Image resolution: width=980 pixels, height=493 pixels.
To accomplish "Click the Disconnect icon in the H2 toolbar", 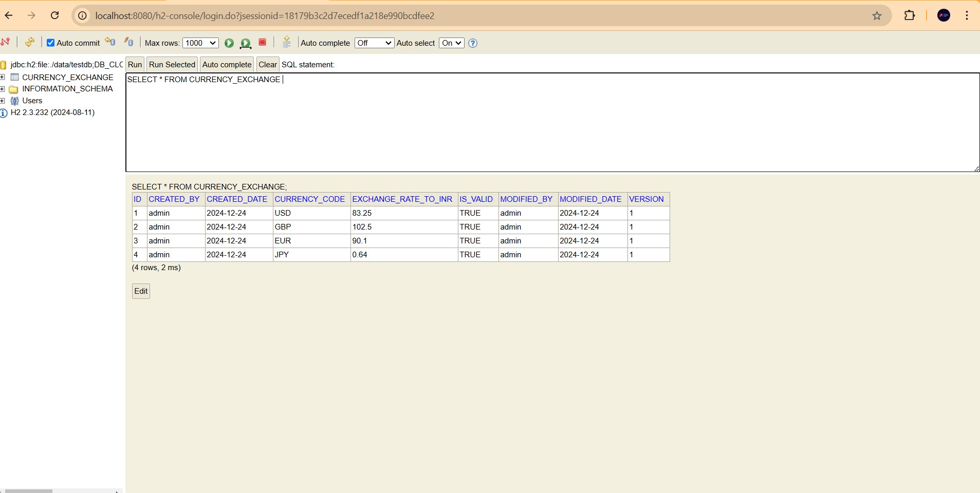I will coord(6,42).
